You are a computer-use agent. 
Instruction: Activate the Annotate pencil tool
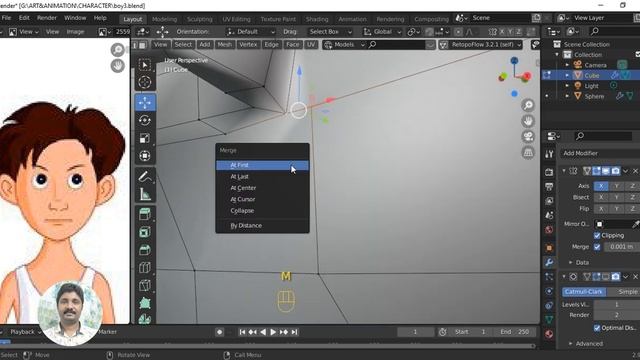tap(145, 176)
